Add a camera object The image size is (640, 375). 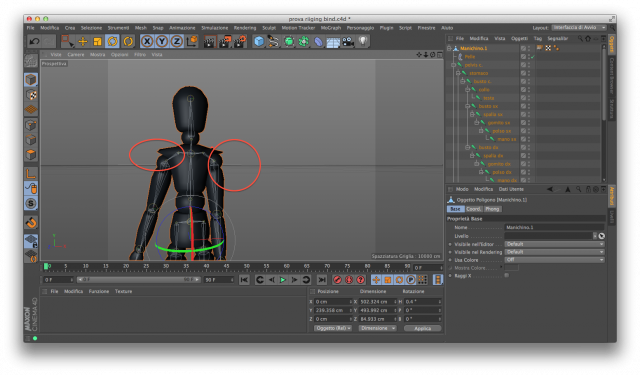348,41
